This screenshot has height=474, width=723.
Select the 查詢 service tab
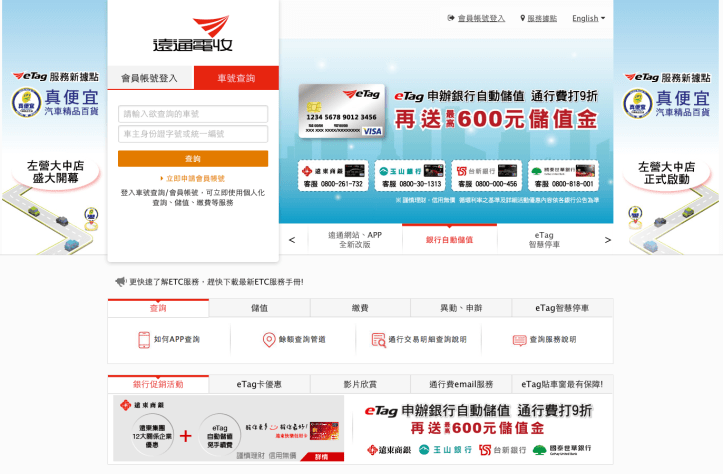(158, 308)
